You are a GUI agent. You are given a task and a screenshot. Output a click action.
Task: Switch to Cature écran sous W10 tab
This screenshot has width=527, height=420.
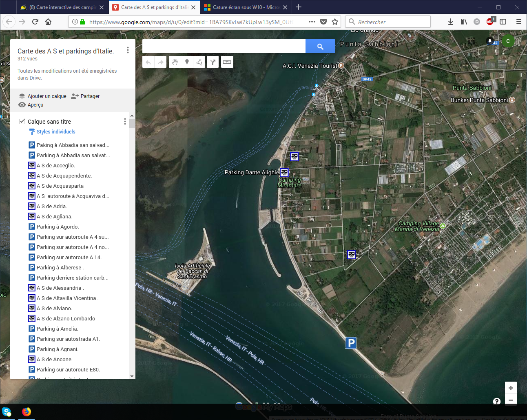246,7
